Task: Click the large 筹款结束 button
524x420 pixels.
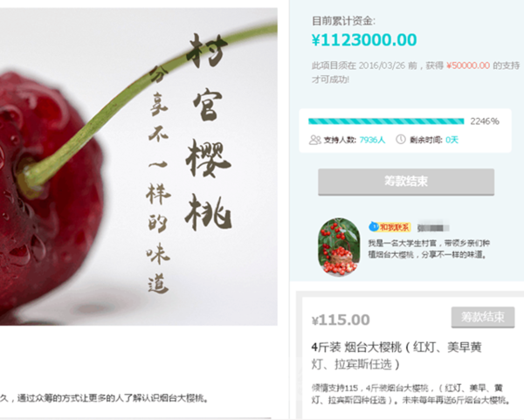Action: (406, 182)
